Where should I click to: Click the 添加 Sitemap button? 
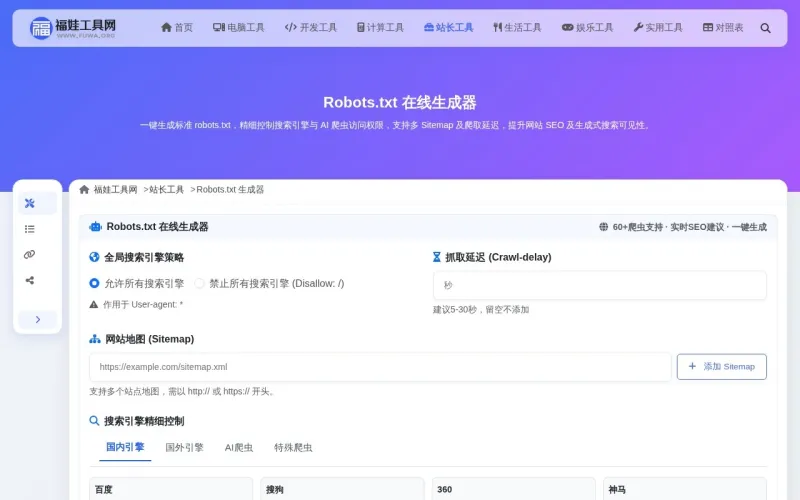coord(721,367)
